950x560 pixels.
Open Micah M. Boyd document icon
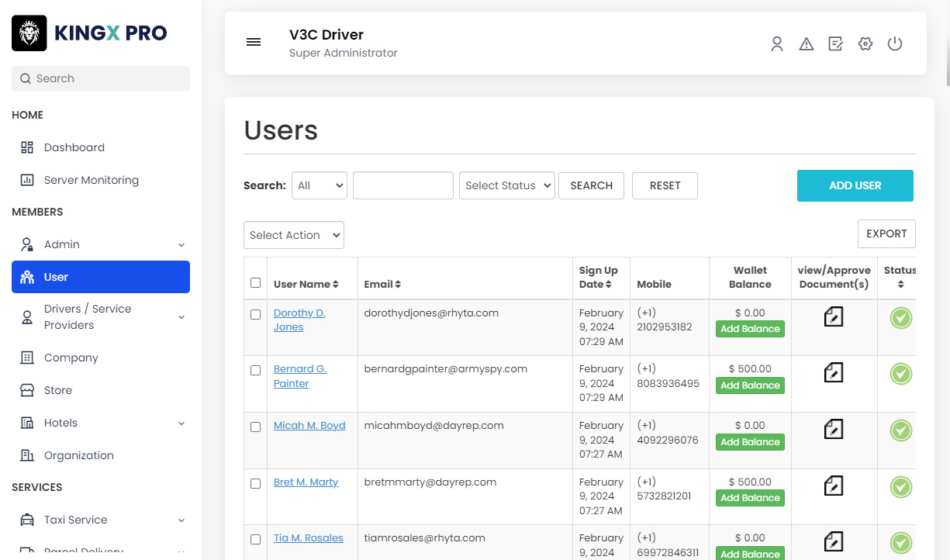click(834, 429)
